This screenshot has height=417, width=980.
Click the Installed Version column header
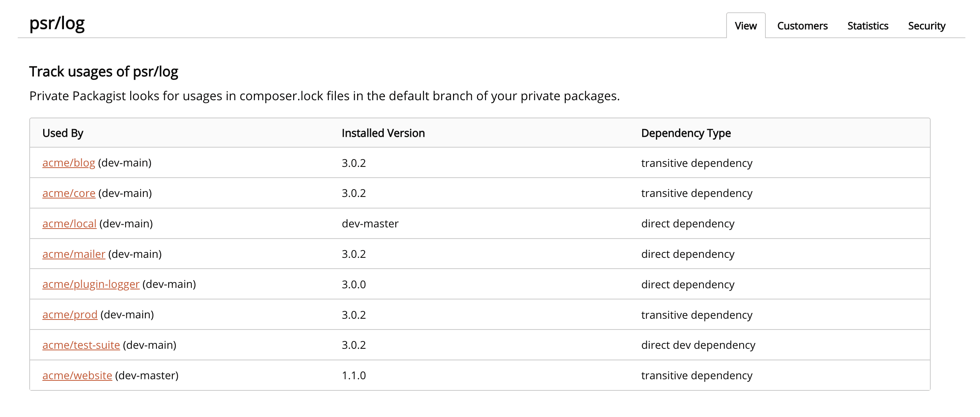coord(383,133)
